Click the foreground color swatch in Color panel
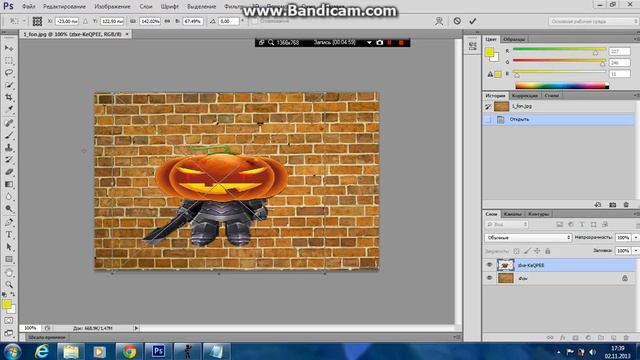The width and height of the screenshot is (640, 360). pyautogui.click(x=489, y=52)
